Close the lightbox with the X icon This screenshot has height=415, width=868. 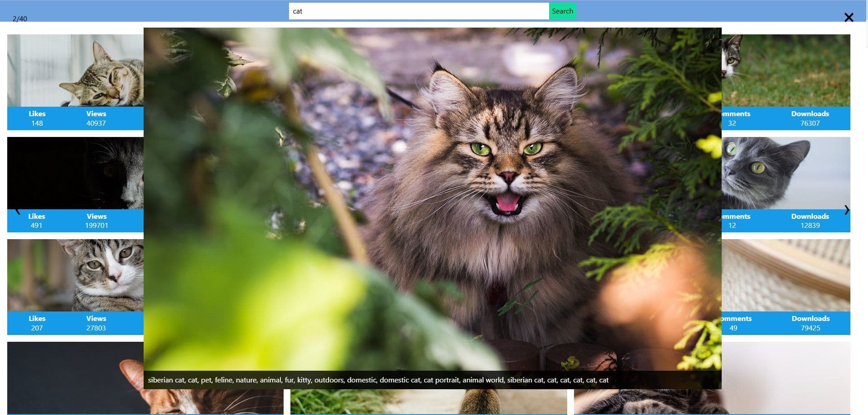pyautogui.click(x=849, y=18)
